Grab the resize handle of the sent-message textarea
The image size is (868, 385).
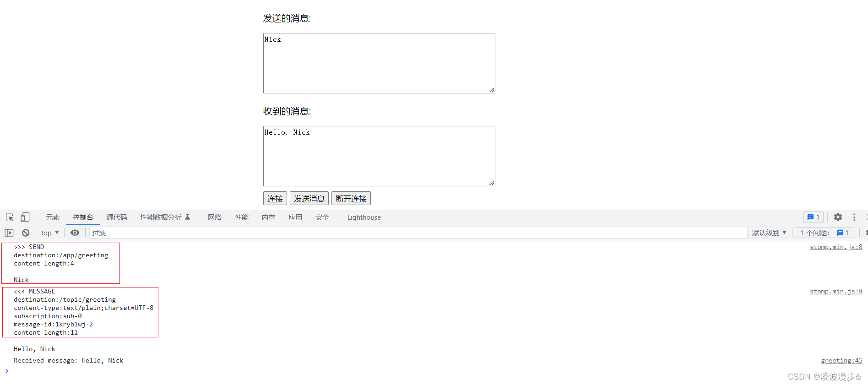492,90
